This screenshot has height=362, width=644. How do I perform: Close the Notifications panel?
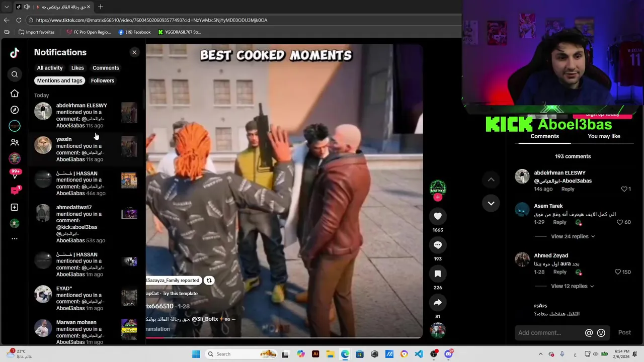[x=134, y=52]
